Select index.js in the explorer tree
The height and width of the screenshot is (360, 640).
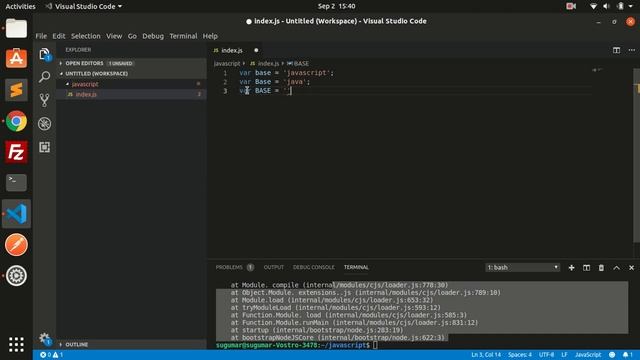131,94
